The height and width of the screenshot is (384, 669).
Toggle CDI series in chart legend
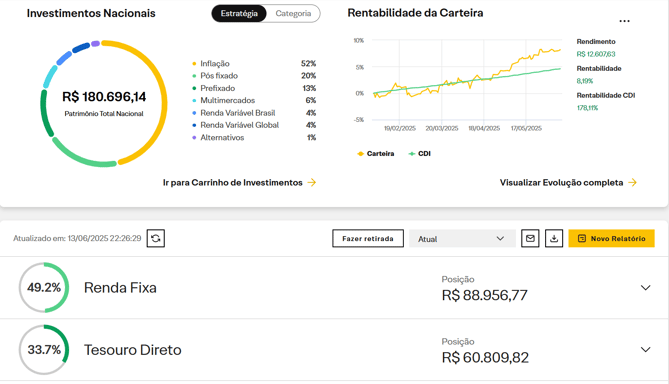click(x=419, y=154)
